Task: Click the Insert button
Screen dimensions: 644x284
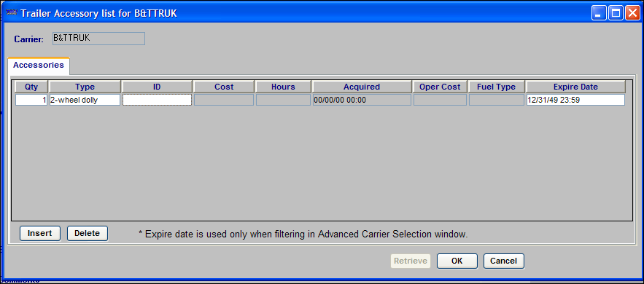Action: coord(40,233)
